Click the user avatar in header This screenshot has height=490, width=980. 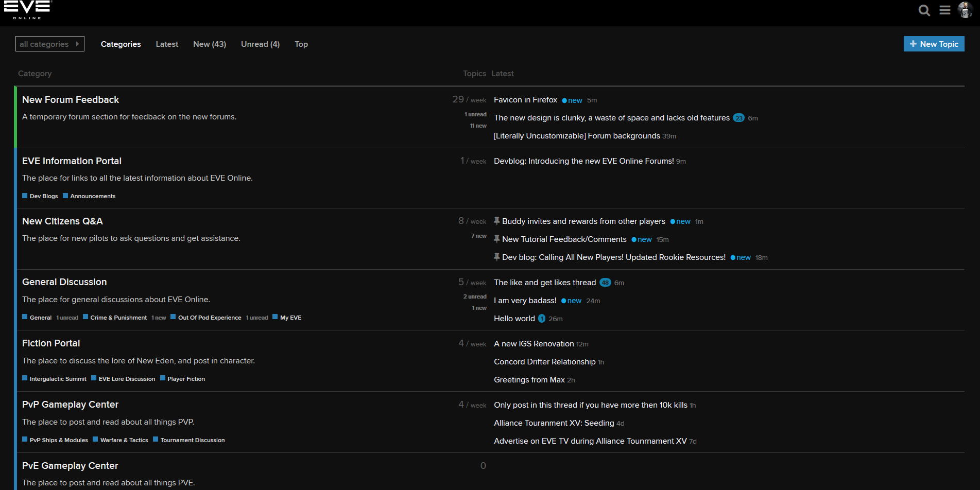click(x=965, y=10)
